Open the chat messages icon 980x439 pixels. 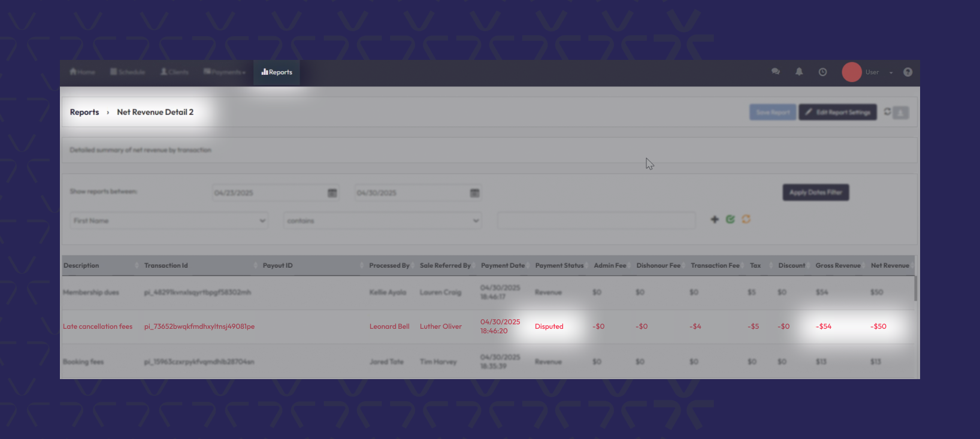[x=776, y=72]
